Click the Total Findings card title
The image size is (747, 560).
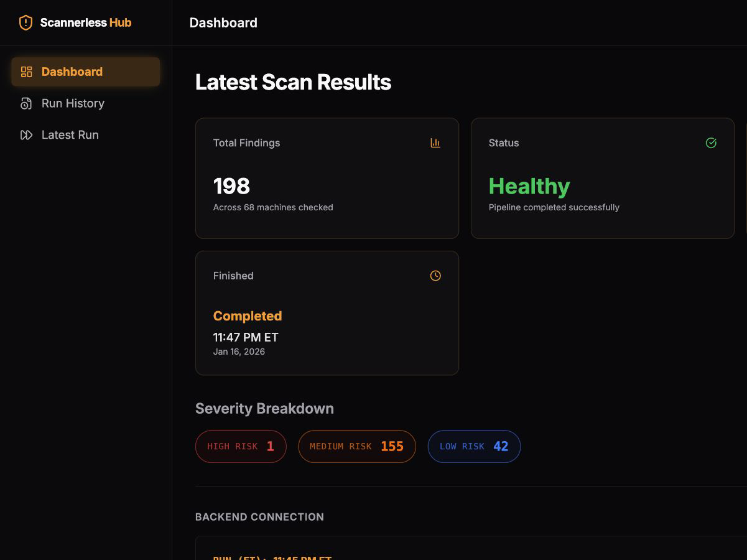coord(246,143)
